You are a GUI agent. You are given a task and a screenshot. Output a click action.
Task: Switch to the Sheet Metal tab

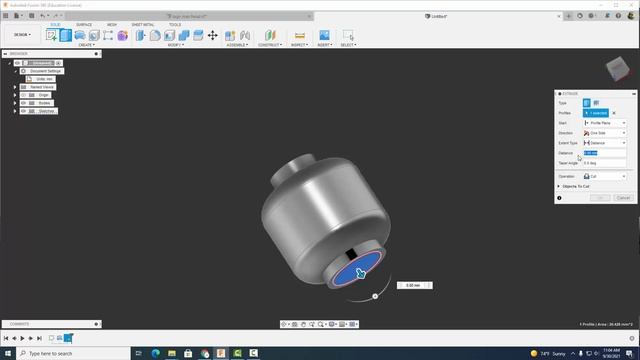[x=142, y=24]
